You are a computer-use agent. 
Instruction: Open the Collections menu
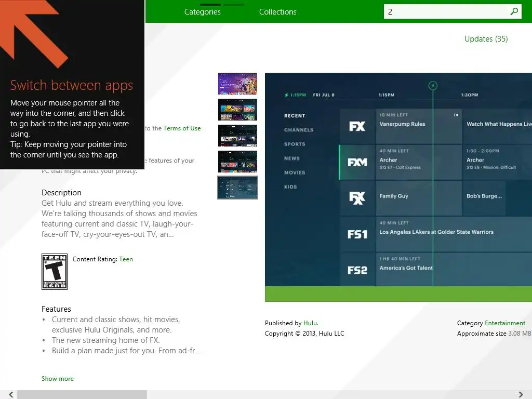[277, 12]
